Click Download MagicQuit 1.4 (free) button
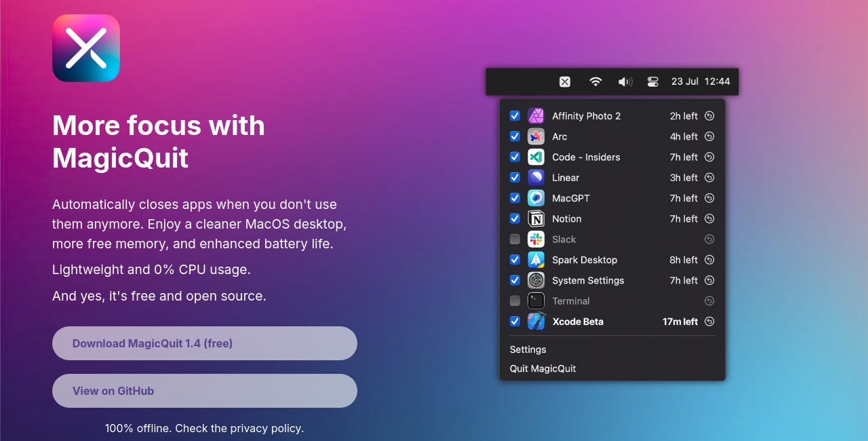 tap(205, 343)
